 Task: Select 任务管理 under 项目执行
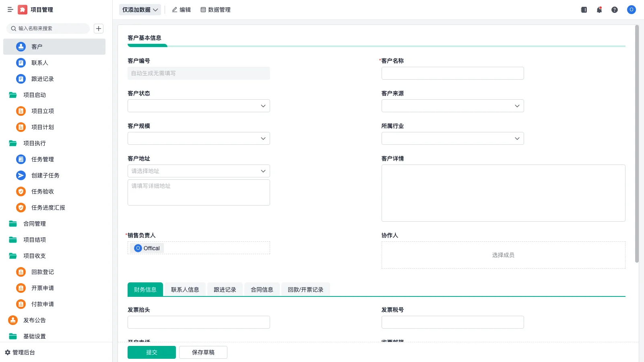click(x=42, y=159)
